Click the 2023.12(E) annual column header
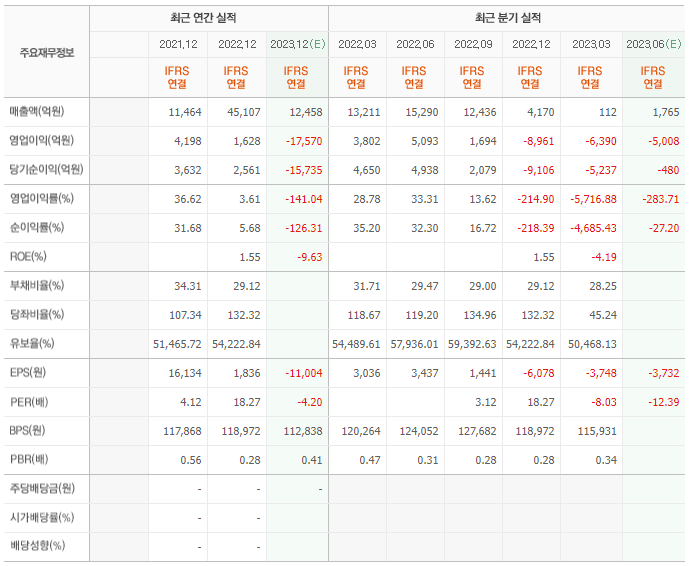The image size is (691, 566). (297, 45)
